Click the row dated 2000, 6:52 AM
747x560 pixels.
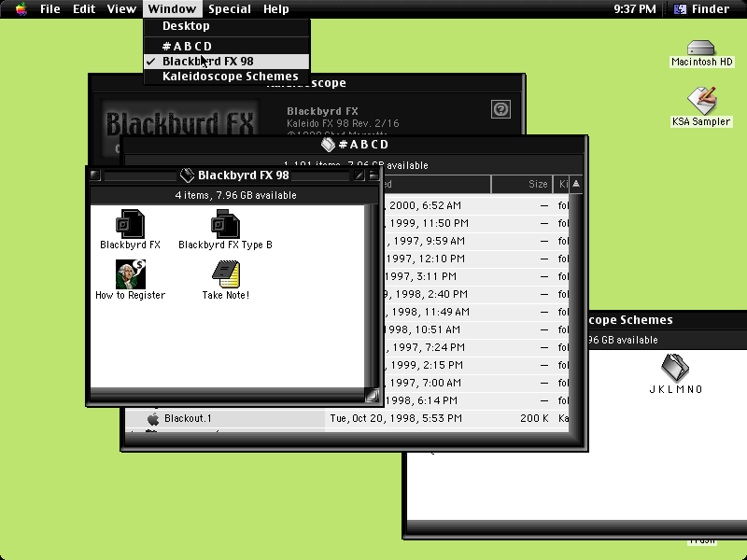pyautogui.click(x=475, y=205)
